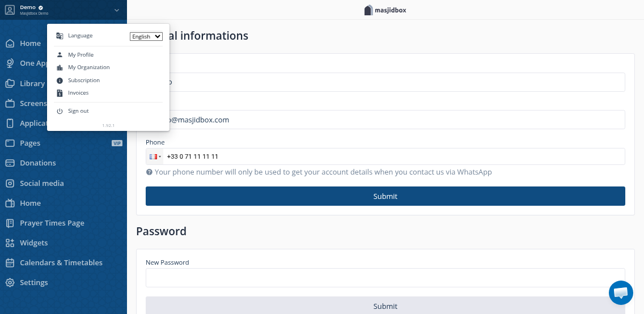Open Prayer Times Page in sidebar
The image size is (644, 314).
52,223
